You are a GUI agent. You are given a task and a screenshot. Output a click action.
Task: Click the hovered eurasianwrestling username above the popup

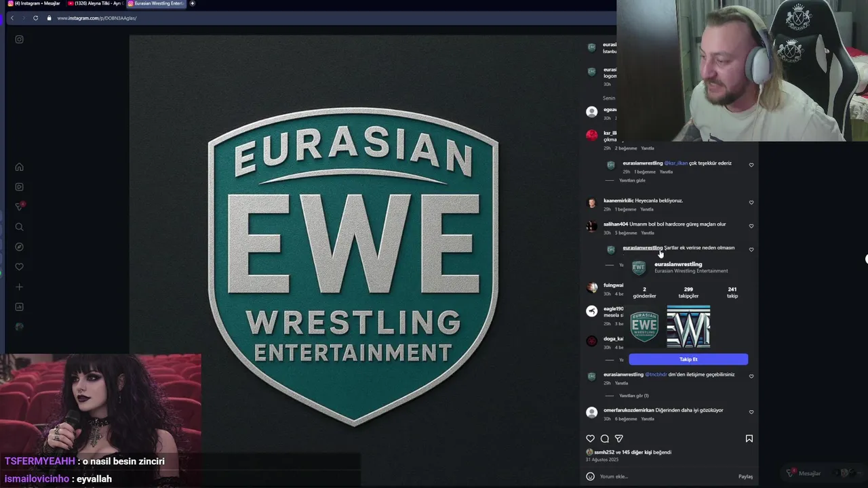pos(642,248)
